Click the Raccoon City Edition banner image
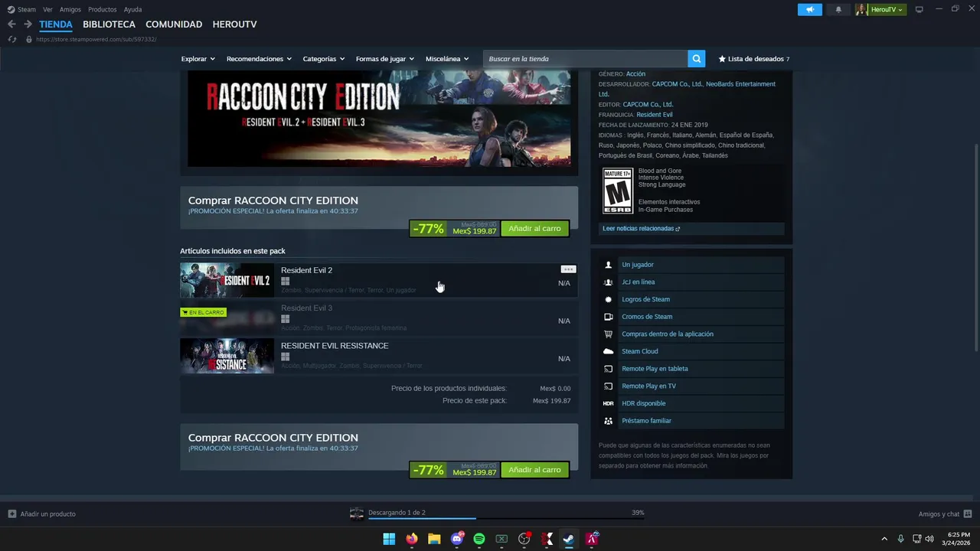The width and height of the screenshot is (980, 551). (x=379, y=119)
